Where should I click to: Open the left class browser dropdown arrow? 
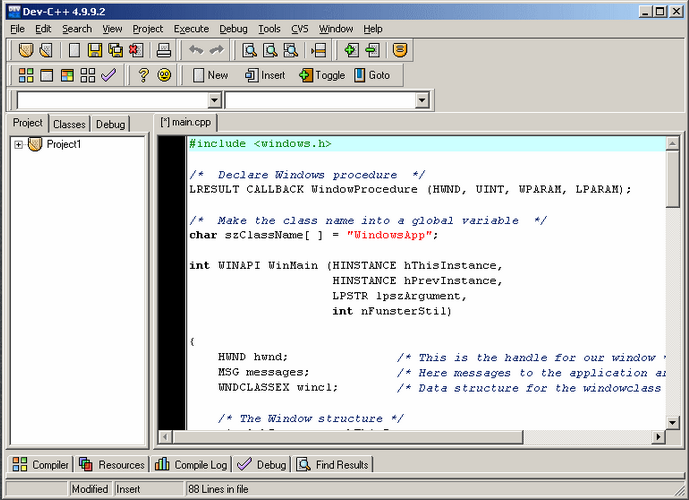click(x=214, y=101)
